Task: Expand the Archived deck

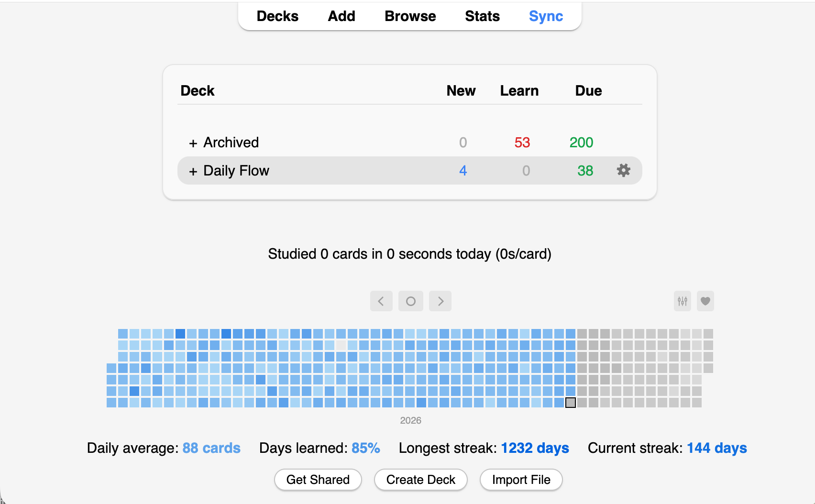Action: [x=193, y=143]
